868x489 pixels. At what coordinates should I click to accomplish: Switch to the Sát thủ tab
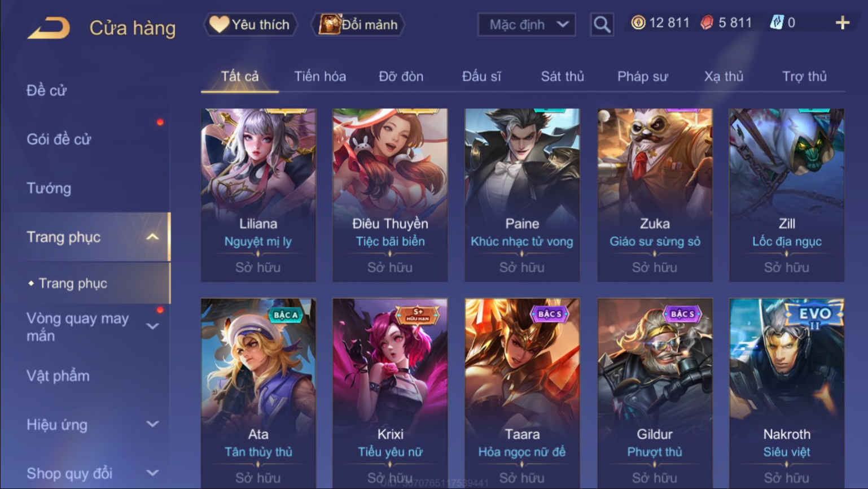tap(562, 76)
